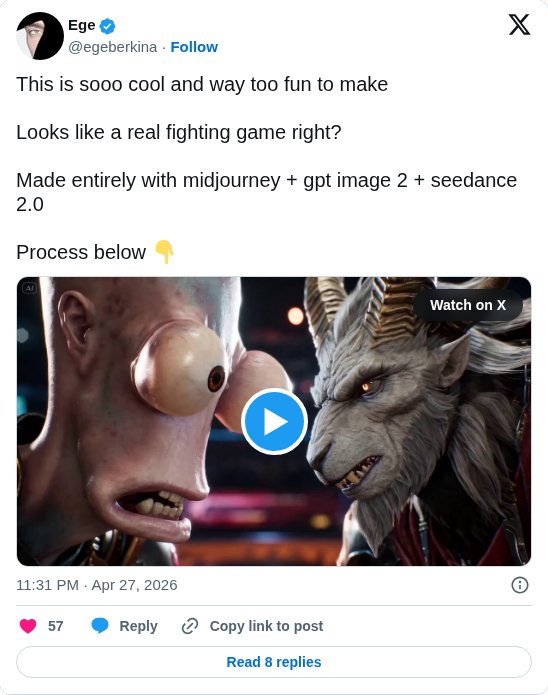Click the Reply text label
The width and height of the screenshot is (548, 695).
pyautogui.click(x=138, y=626)
